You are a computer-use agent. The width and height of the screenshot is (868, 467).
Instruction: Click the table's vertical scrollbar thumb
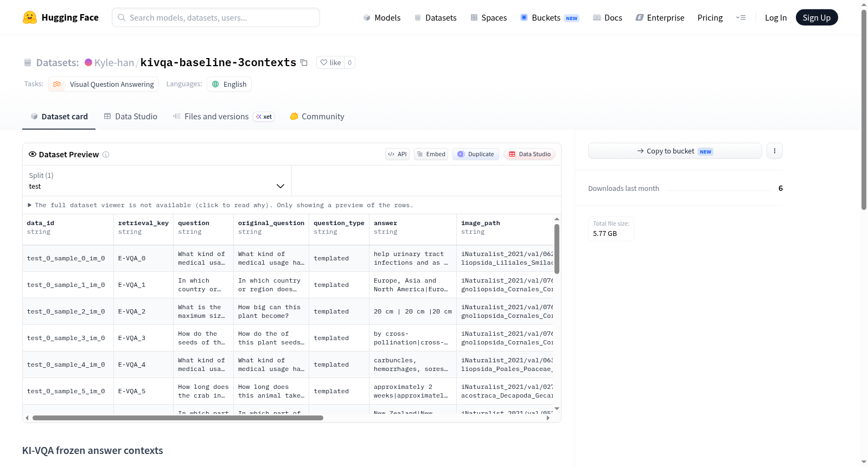(557, 249)
